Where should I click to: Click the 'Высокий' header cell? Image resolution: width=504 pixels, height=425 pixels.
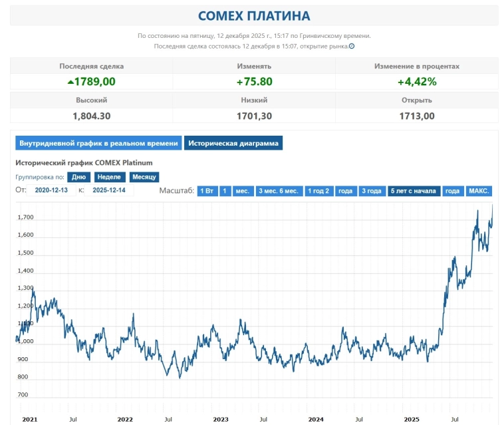[x=92, y=100]
